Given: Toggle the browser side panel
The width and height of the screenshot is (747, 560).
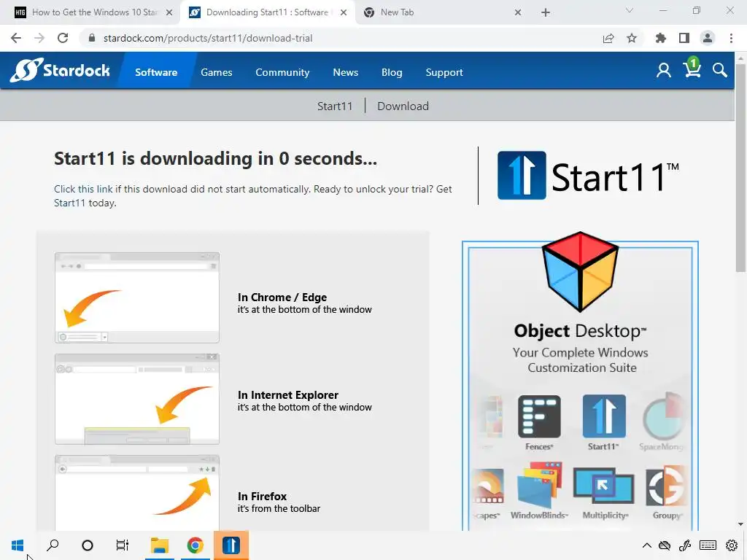Looking at the screenshot, I should 684,38.
